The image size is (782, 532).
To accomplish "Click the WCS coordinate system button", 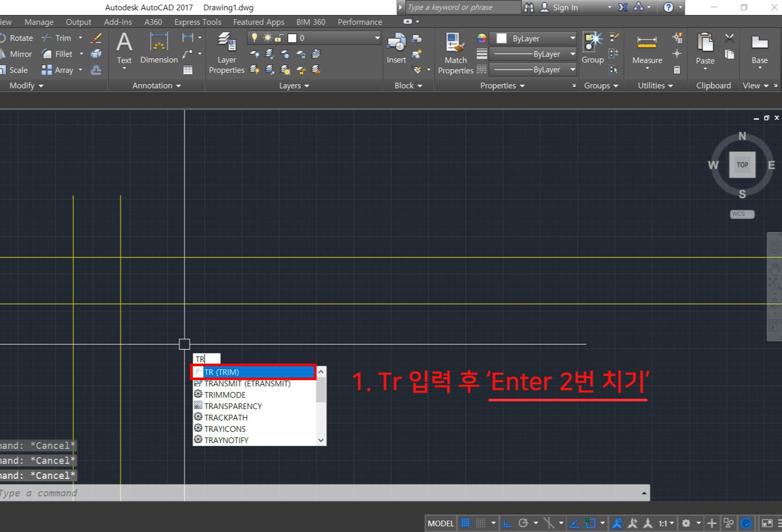I will pyautogui.click(x=742, y=214).
